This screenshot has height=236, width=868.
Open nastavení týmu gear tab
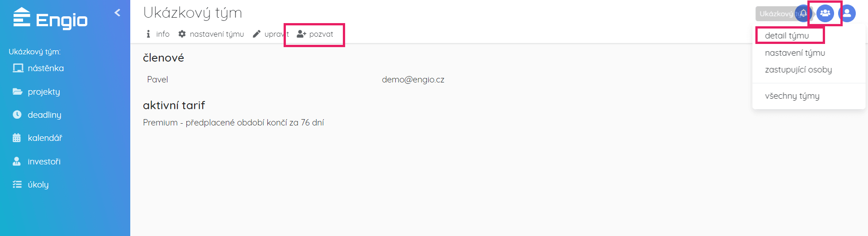[211, 34]
